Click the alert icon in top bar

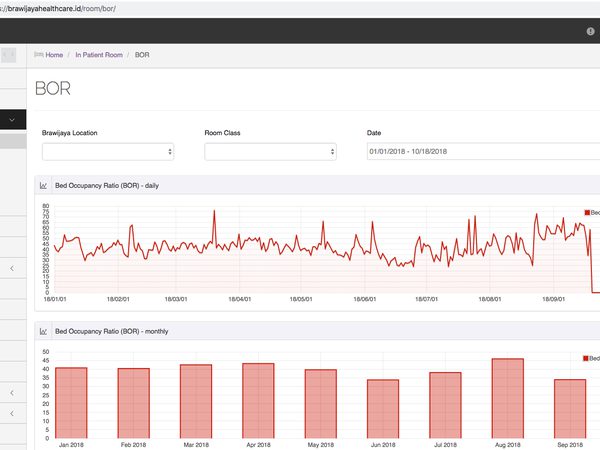pos(590,31)
